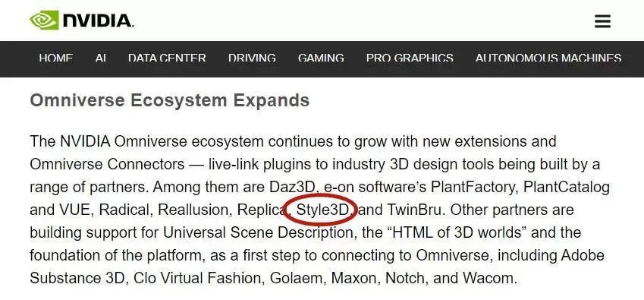
Task: Click the Wacom name ending the paragraph
Action: click(488, 278)
